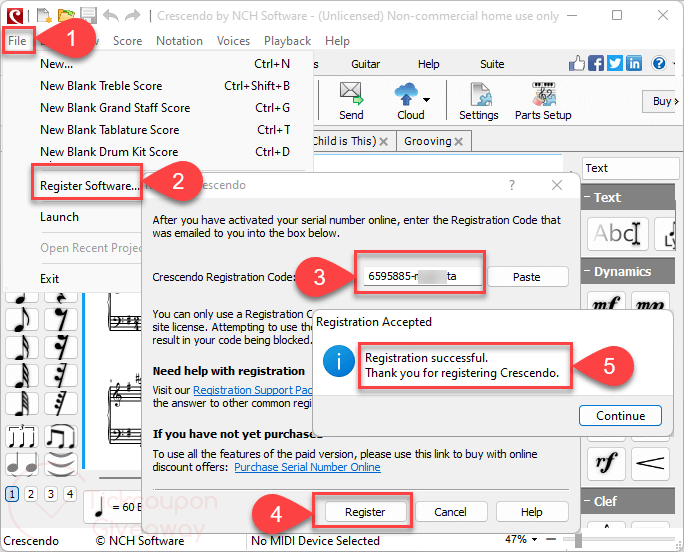Click the new file icon in title bar
The height and width of the screenshot is (552, 684).
click(44, 15)
